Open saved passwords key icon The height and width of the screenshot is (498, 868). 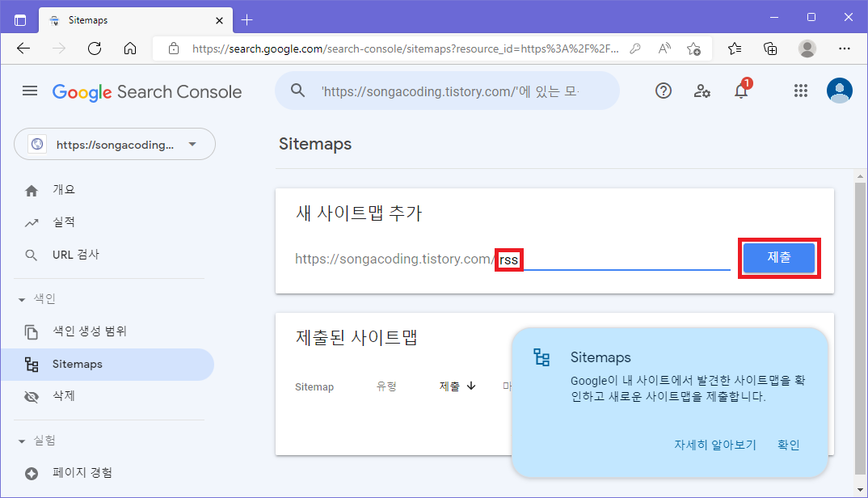pyautogui.click(x=635, y=49)
